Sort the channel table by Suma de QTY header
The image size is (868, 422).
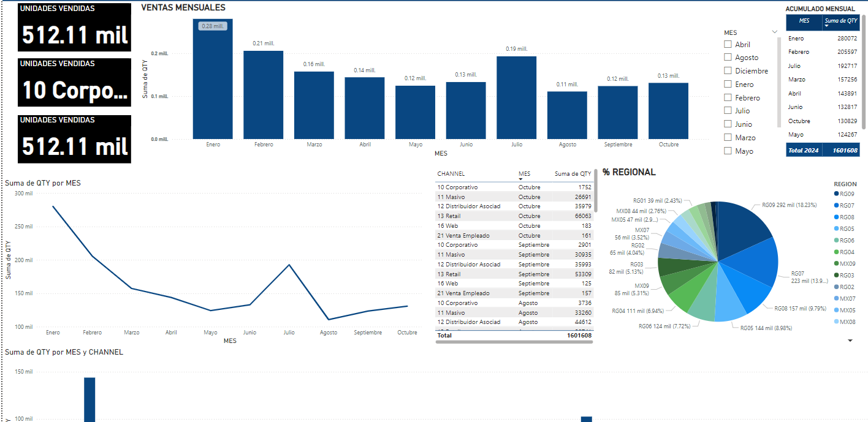point(573,174)
